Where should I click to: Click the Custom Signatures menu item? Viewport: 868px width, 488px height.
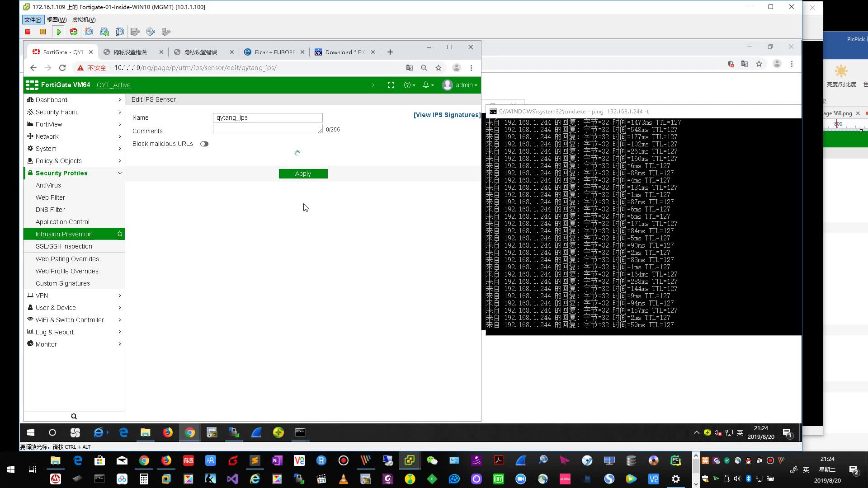pyautogui.click(x=62, y=283)
